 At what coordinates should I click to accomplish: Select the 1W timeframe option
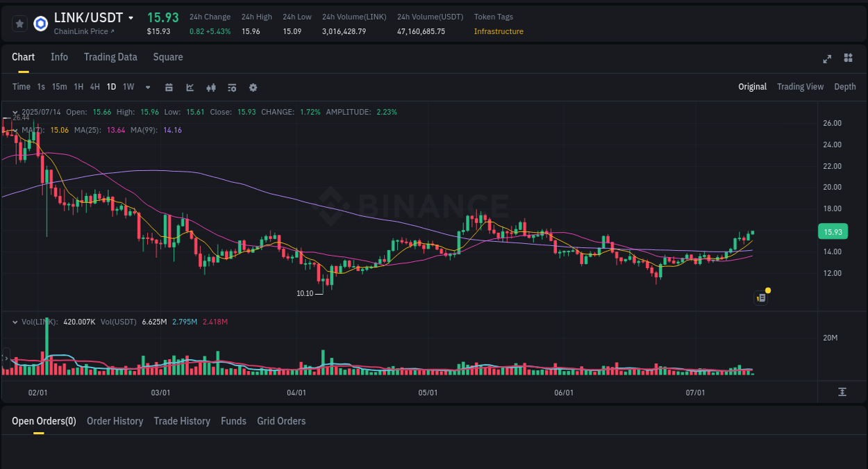click(128, 87)
